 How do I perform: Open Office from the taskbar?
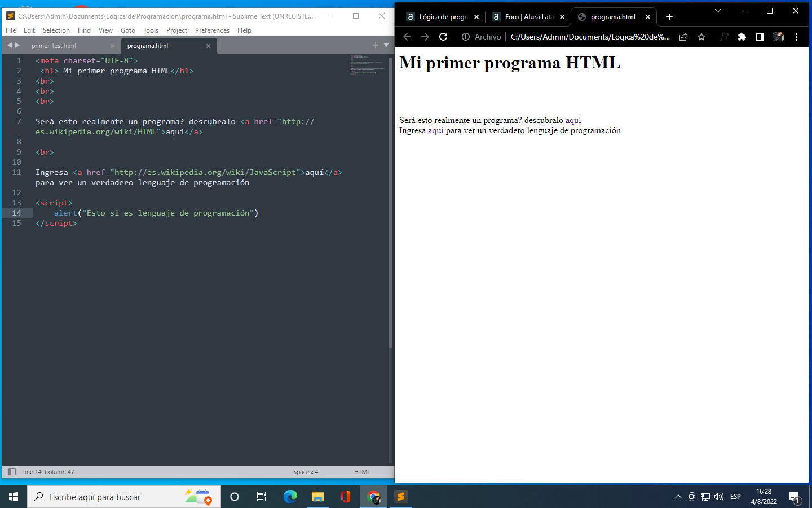[345, 497]
